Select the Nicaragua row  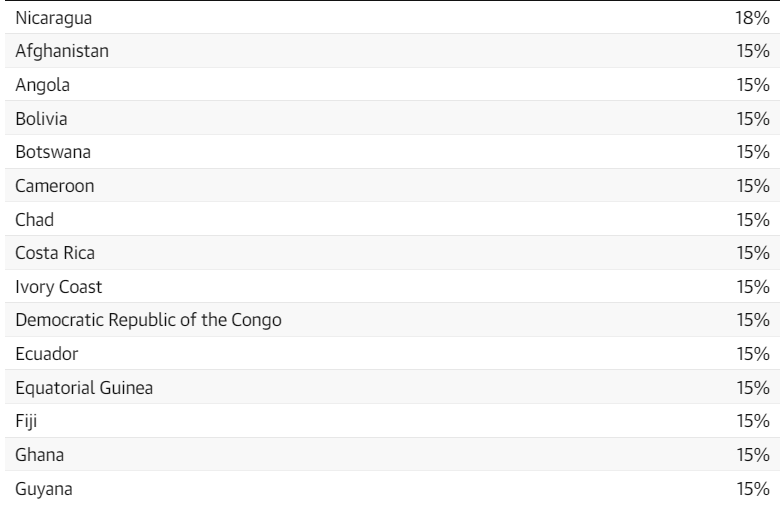coord(392,17)
